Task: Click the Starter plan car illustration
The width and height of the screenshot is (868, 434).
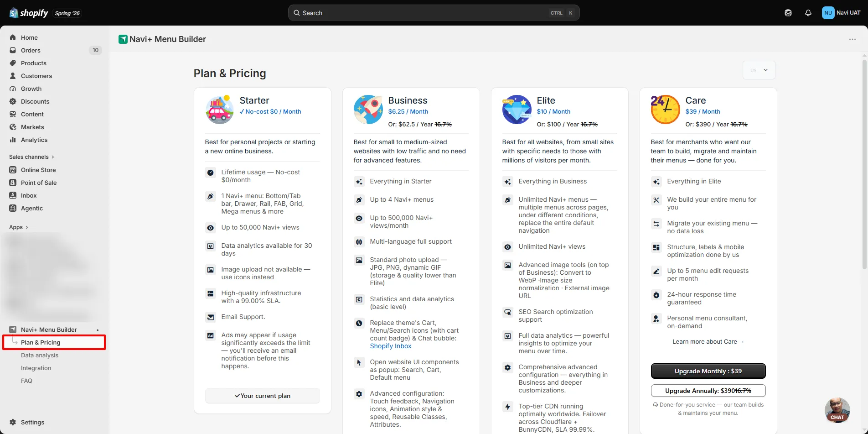Action: 220,110
